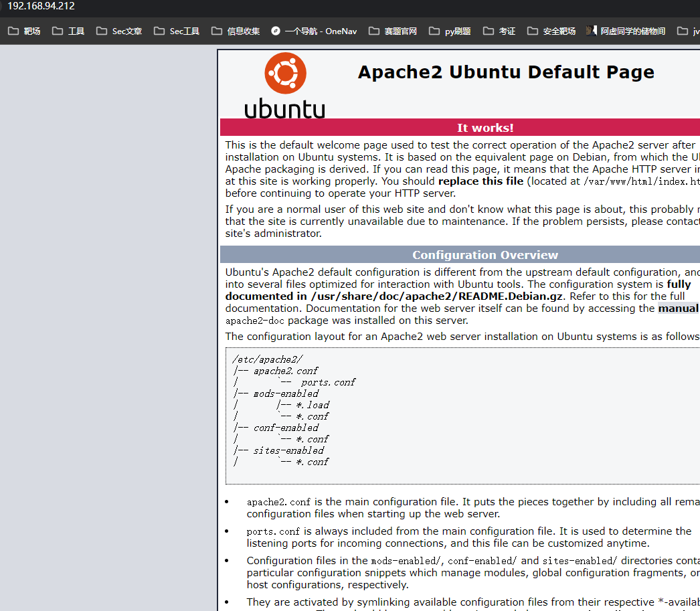The image size is (700, 611).
Task: Open the 靶场 bookmark folder
Action: pos(25,31)
